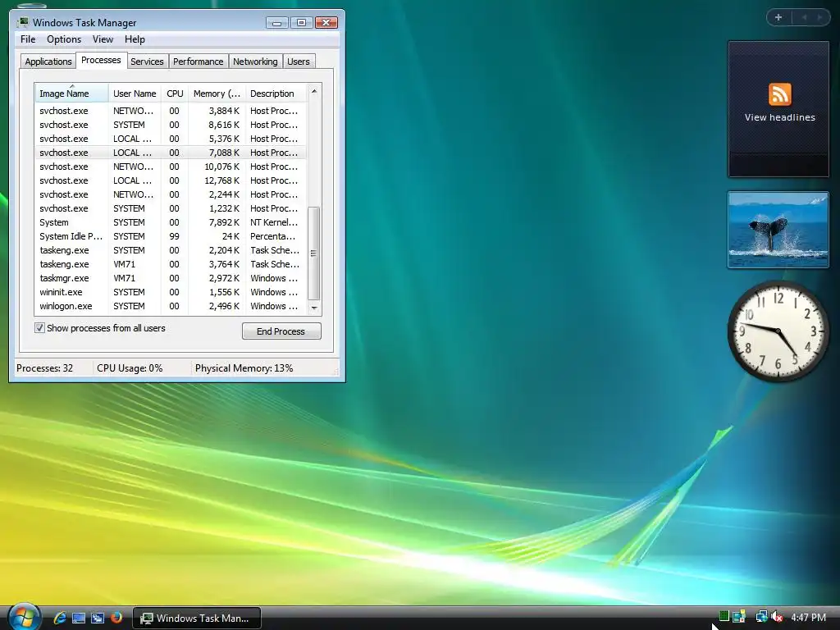Select svchost.exe using 12,768 K memory
The height and width of the screenshot is (630, 840).
[x=171, y=180]
